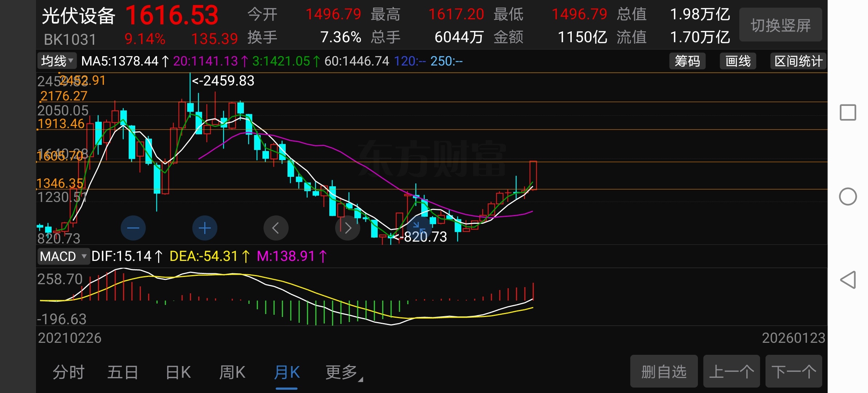The image size is (868, 393).
Task: Toggle 筹码 chip distribution view
Action: point(687,61)
